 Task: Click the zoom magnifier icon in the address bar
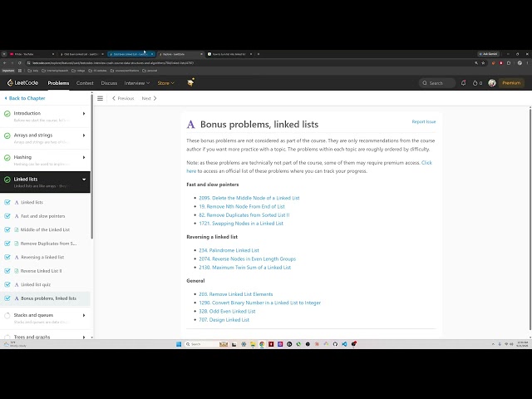pos(476,63)
